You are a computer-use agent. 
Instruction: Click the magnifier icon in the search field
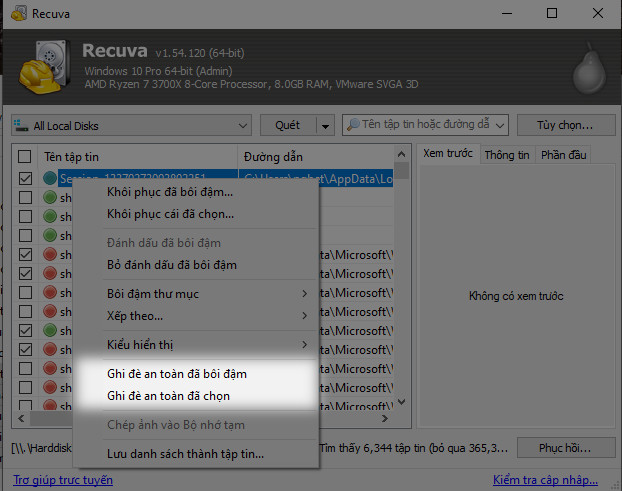[x=354, y=125]
